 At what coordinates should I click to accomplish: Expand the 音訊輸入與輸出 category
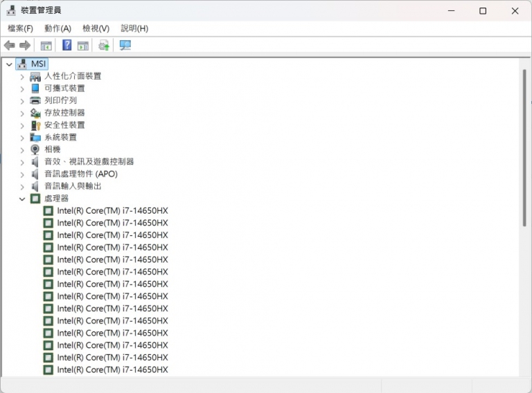(x=22, y=187)
